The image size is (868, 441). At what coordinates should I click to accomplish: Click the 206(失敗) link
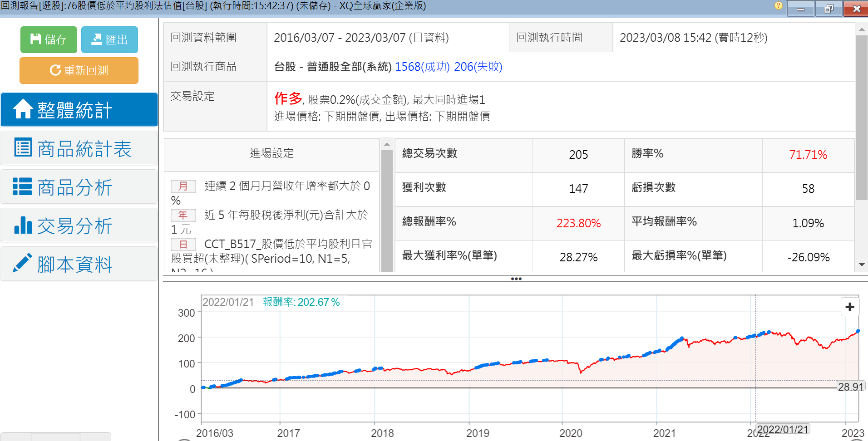coord(478,67)
